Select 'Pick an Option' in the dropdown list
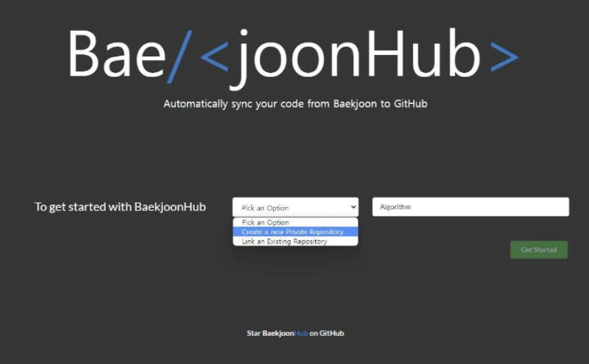The width and height of the screenshot is (589, 364). [295, 222]
